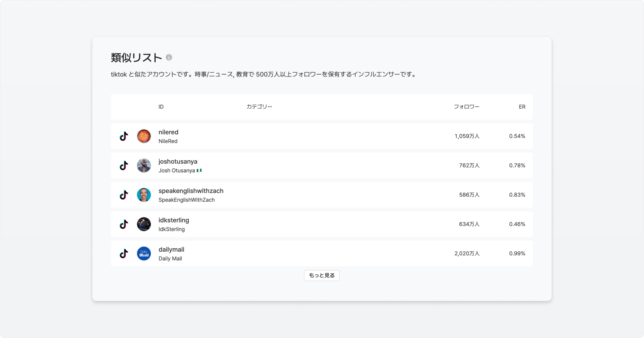Open the joshotusanya account ID link

click(x=178, y=161)
